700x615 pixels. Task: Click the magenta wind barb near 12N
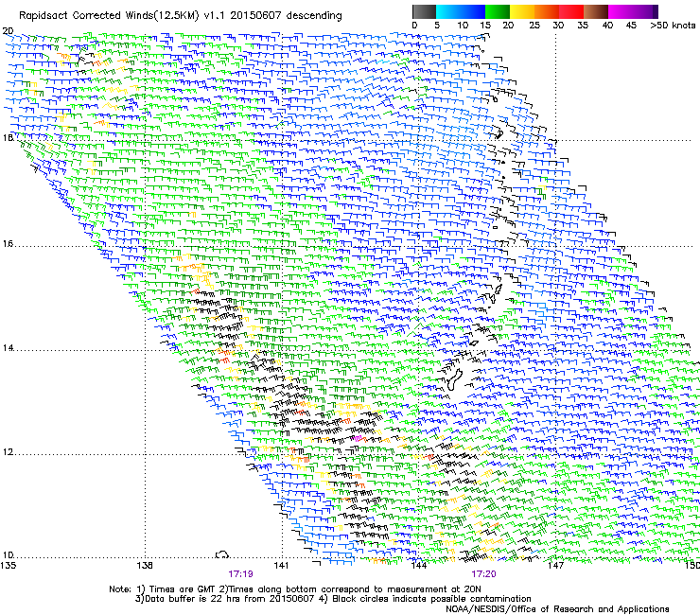point(358,438)
